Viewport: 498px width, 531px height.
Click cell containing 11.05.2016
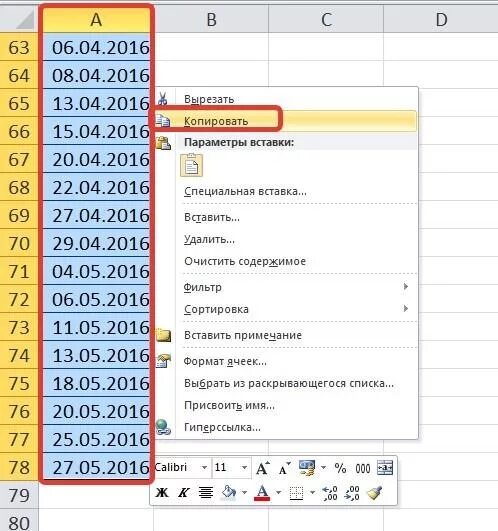(x=96, y=327)
